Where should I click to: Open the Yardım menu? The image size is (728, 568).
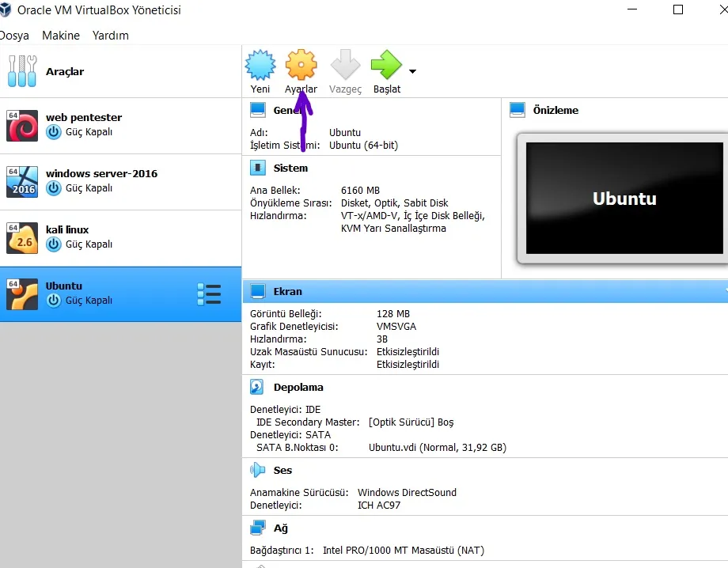point(111,36)
